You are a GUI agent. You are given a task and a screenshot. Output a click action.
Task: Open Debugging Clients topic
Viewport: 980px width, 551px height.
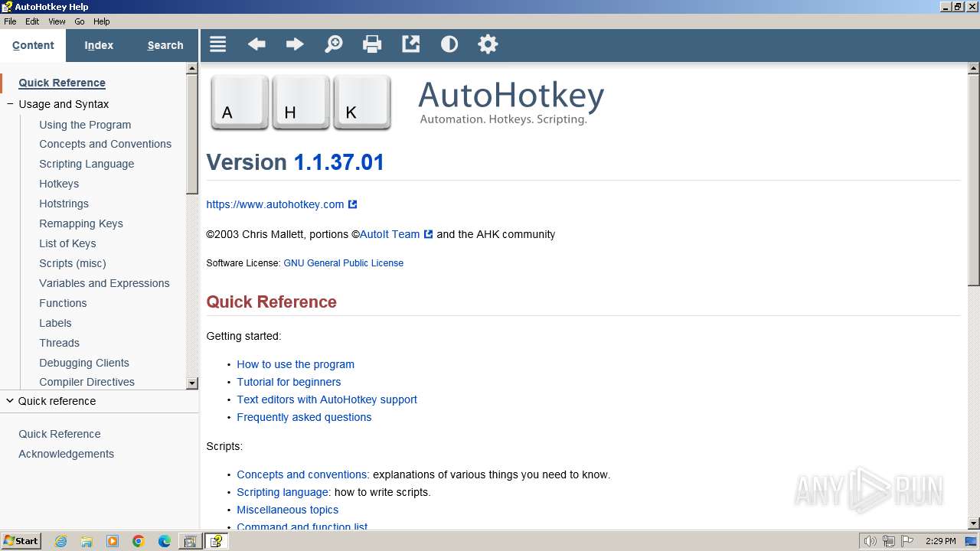(84, 363)
